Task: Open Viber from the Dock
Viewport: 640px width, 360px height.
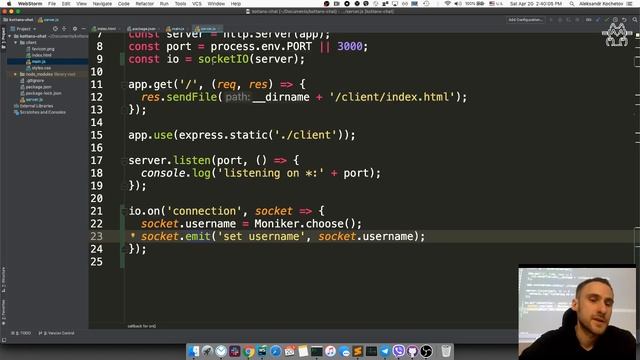Action: 398,351
